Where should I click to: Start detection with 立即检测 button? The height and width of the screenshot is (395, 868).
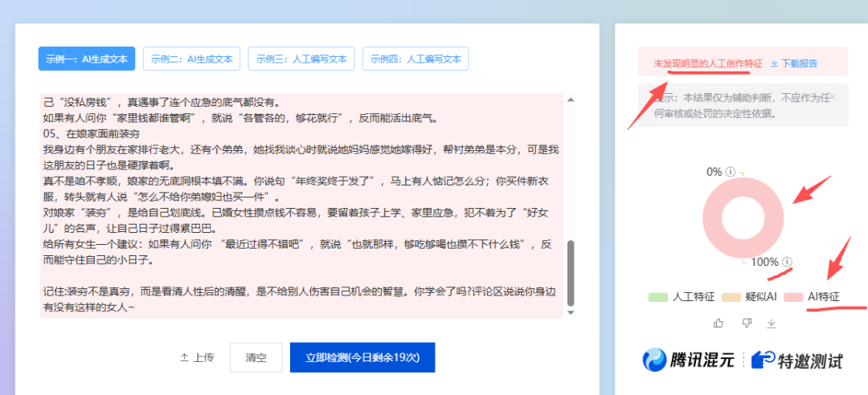(362, 357)
